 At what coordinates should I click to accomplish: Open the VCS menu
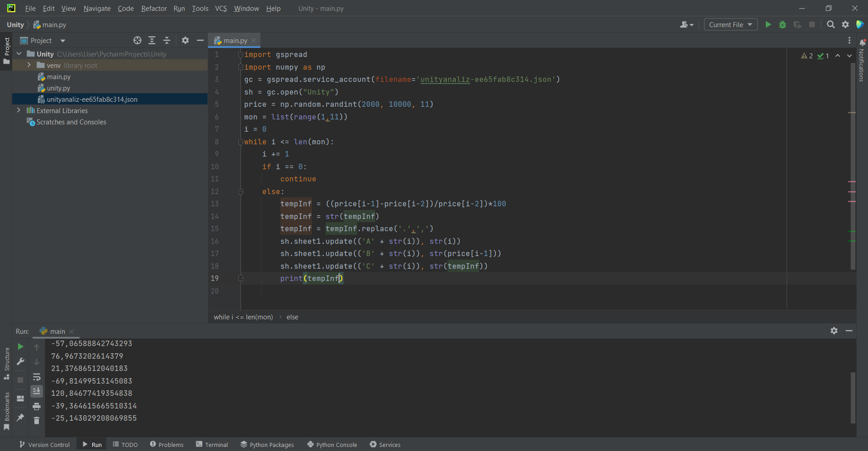point(221,8)
